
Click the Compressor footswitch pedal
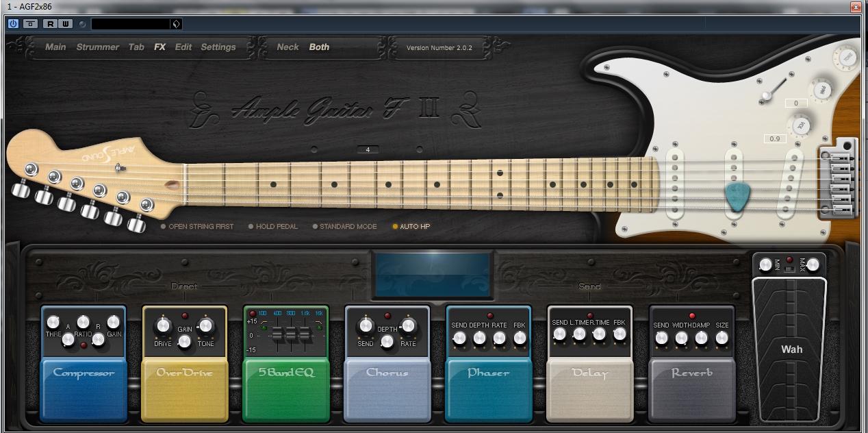[x=84, y=389]
